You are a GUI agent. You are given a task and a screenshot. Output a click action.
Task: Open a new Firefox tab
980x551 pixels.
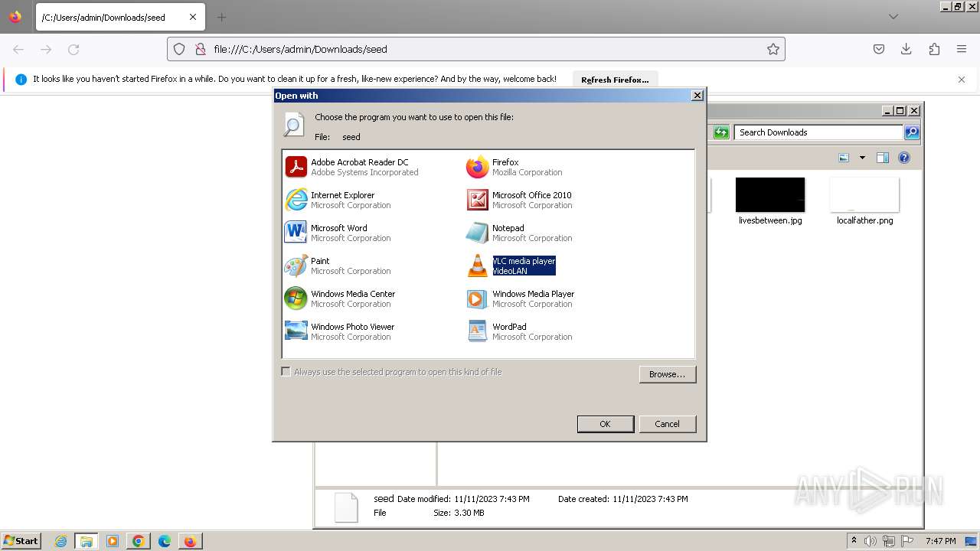click(221, 17)
